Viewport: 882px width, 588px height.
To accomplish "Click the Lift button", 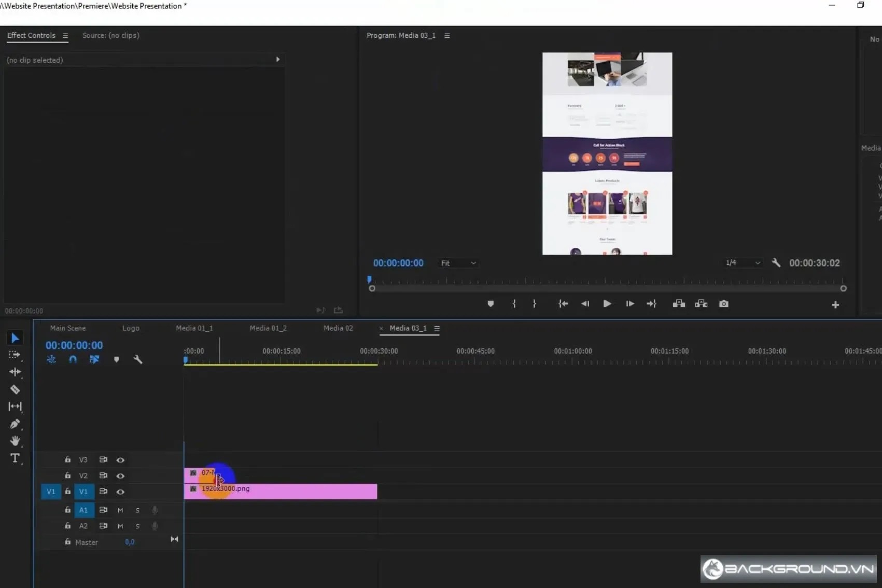I will (679, 304).
